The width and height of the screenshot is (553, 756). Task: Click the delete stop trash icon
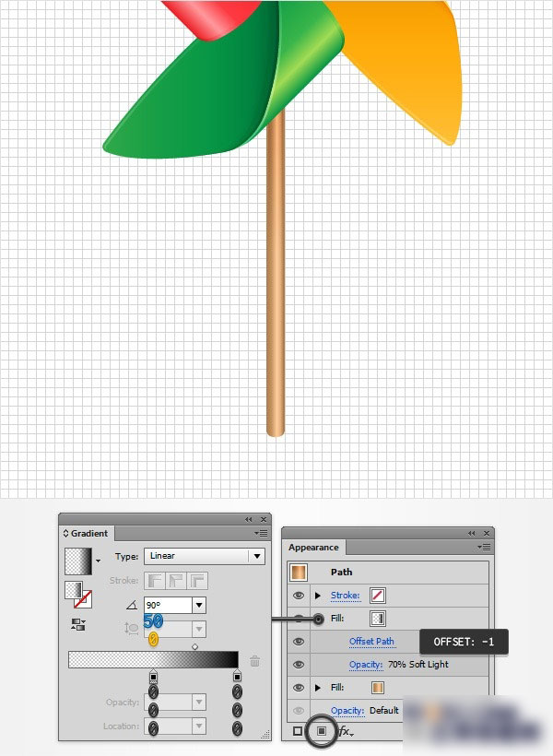click(255, 661)
